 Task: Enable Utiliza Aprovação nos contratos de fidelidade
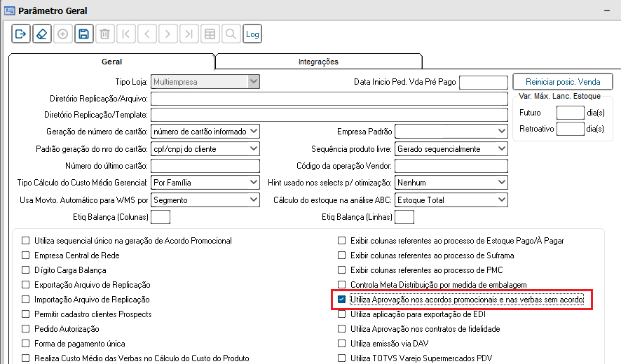(x=342, y=329)
